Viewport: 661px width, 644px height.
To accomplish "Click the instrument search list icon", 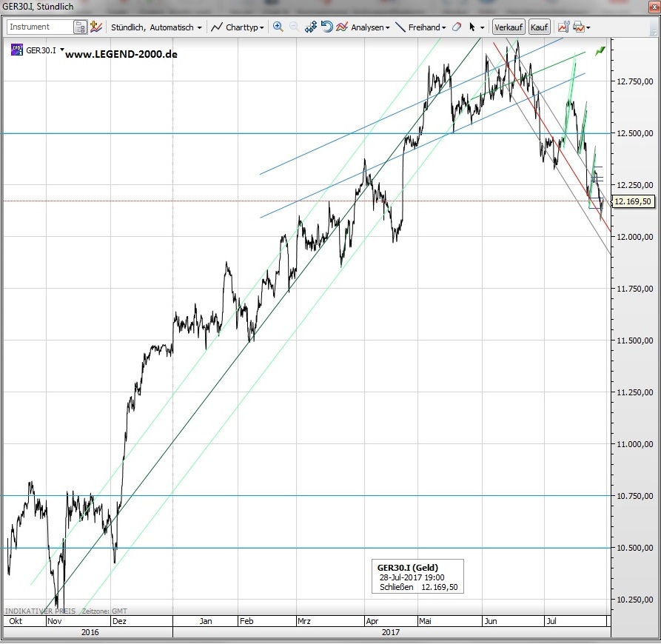I will (x=80, y=27).
